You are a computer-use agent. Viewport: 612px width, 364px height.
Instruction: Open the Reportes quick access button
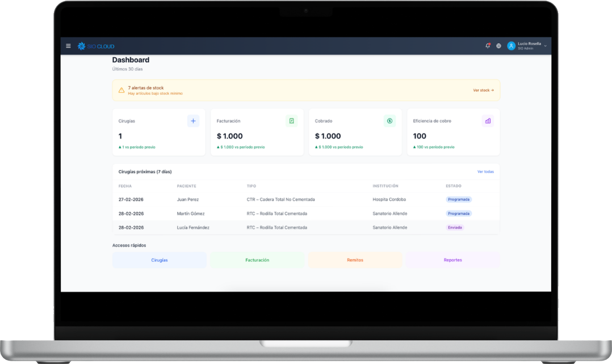452,260
